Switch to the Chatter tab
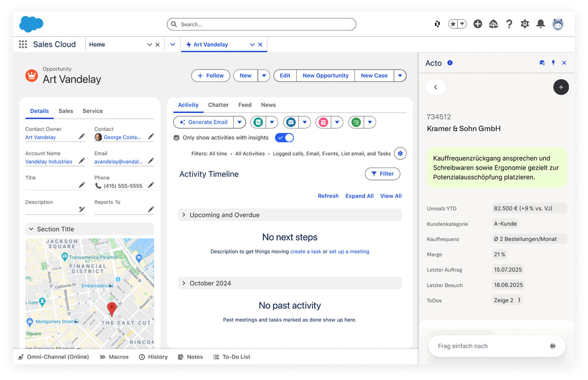This screenshot has height=380, width=588. pos(218,105)
